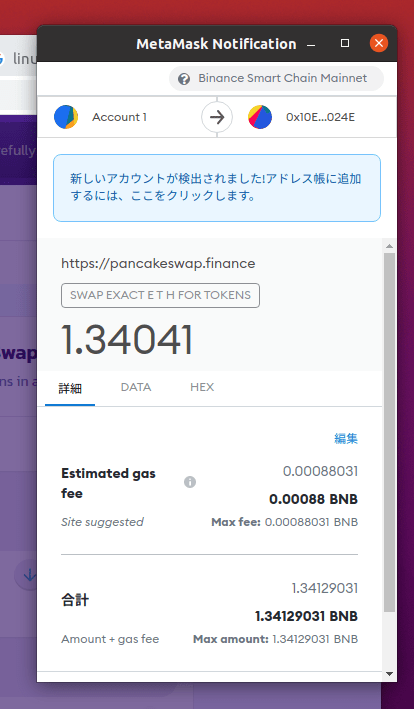The width and height of the screenshot is (414, 709).
Task: Close the MetaMask Notification window
Action: [379, 43]
